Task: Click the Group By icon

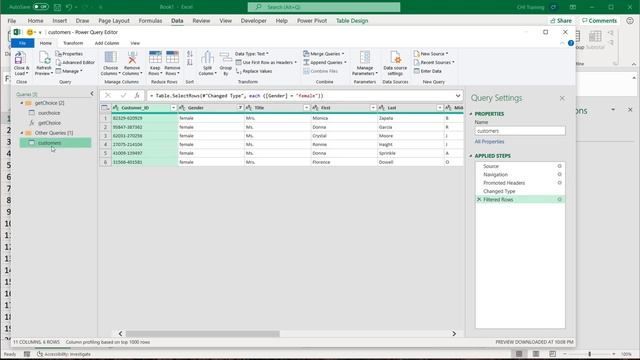Action: (x=225, y=58)
